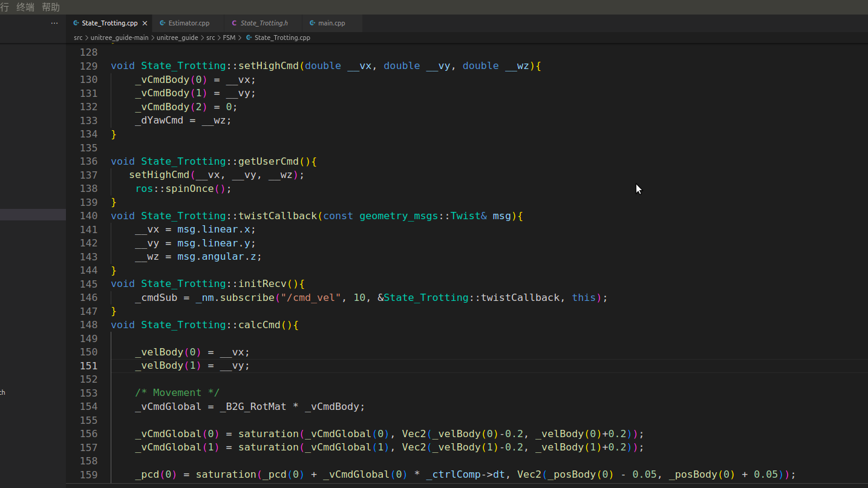Click the C++ file icon on State_Trotting.cpp tab
This screenshot has height=488, width=868.
point(75,22)
